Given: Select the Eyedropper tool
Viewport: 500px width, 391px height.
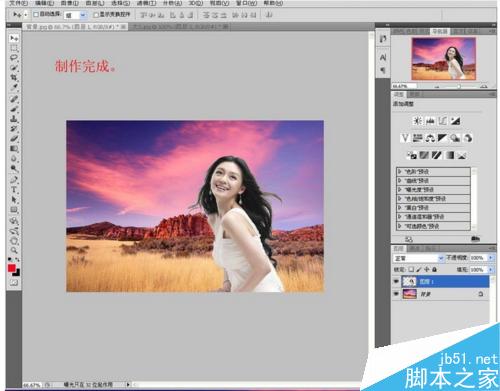Looking at the screenshot, I should 14,88.
